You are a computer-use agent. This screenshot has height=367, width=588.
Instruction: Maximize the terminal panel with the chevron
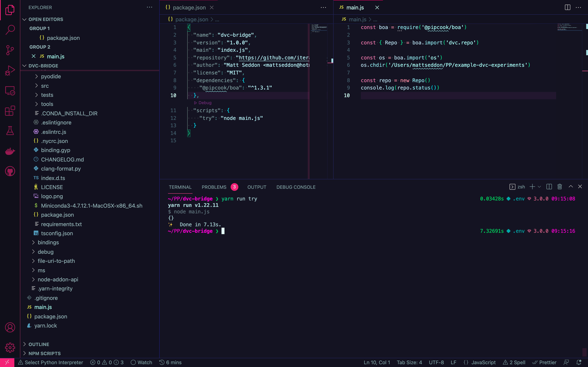[x=570, y=186]
